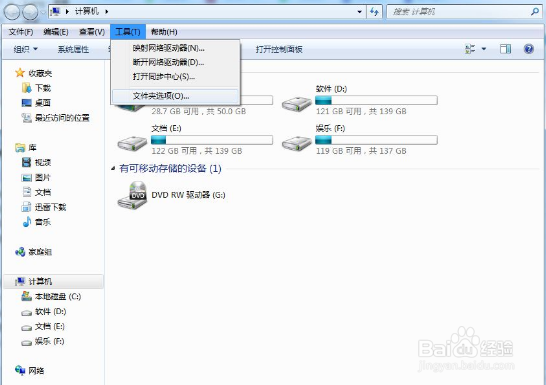The image size is (546, 385).
Task: Open the view options dropdown arrow
Action: tap(484, 49)
